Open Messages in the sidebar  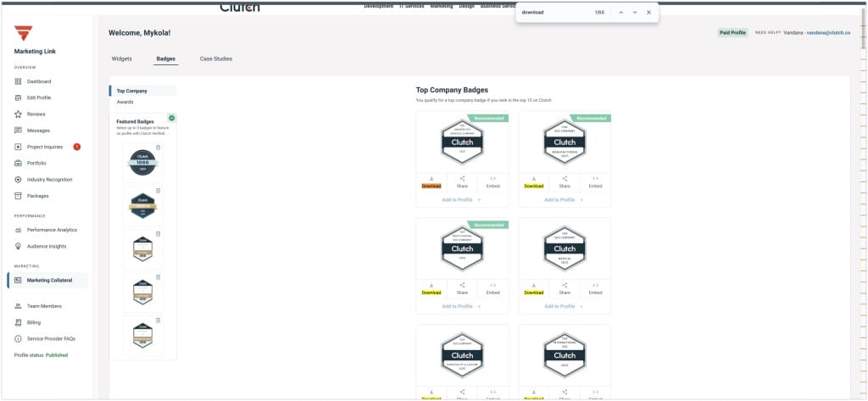click(38, 131)
